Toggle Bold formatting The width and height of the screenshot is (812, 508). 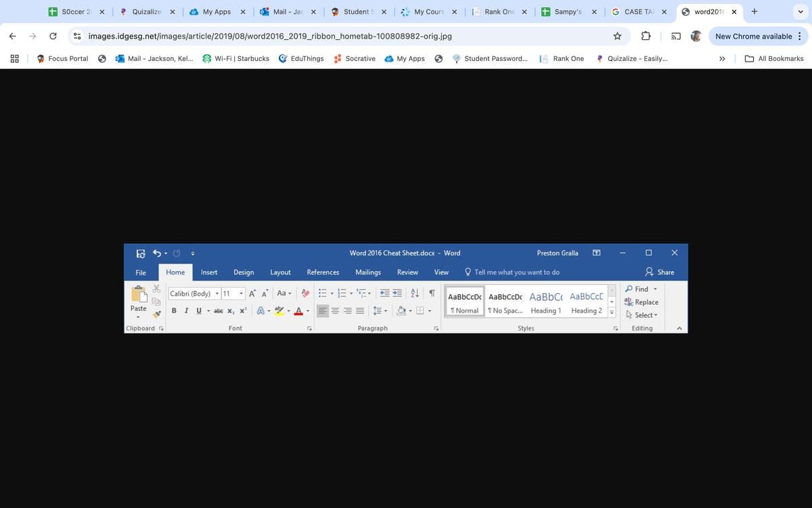pos(174,311)
